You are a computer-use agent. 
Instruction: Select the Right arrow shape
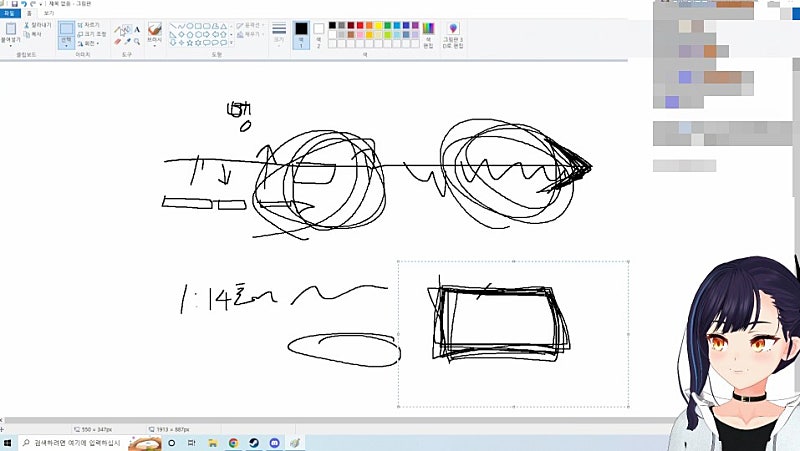click(x=206, y=35)
